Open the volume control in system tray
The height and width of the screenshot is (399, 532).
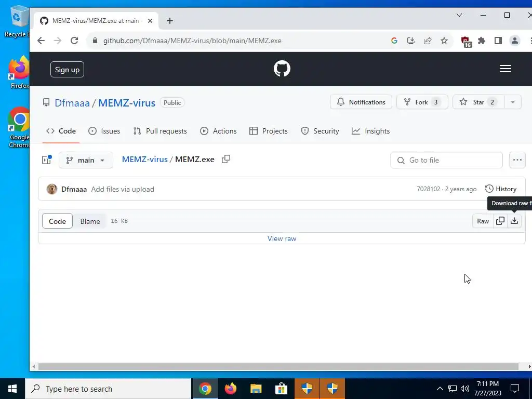[x=465, y=389]
